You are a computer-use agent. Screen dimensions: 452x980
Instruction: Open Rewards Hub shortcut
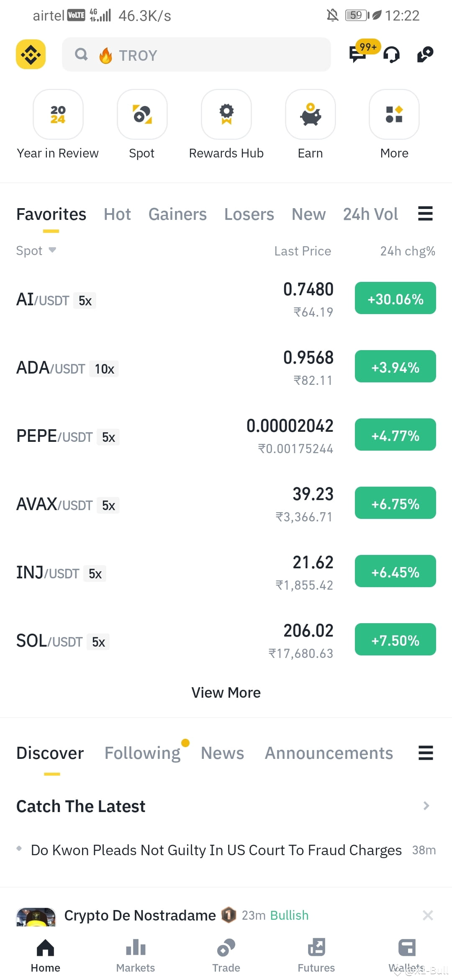[x=226, y=114]
